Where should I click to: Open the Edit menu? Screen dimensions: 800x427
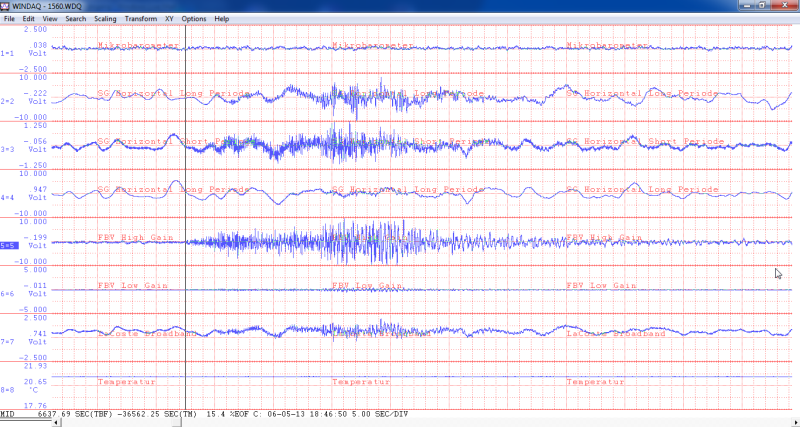[x=28, y=19]
